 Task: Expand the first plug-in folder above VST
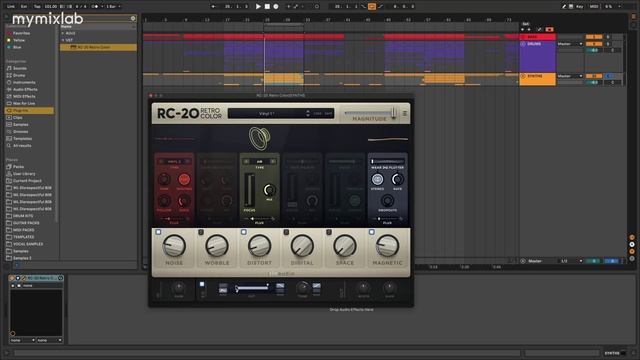tap(63, 33)
